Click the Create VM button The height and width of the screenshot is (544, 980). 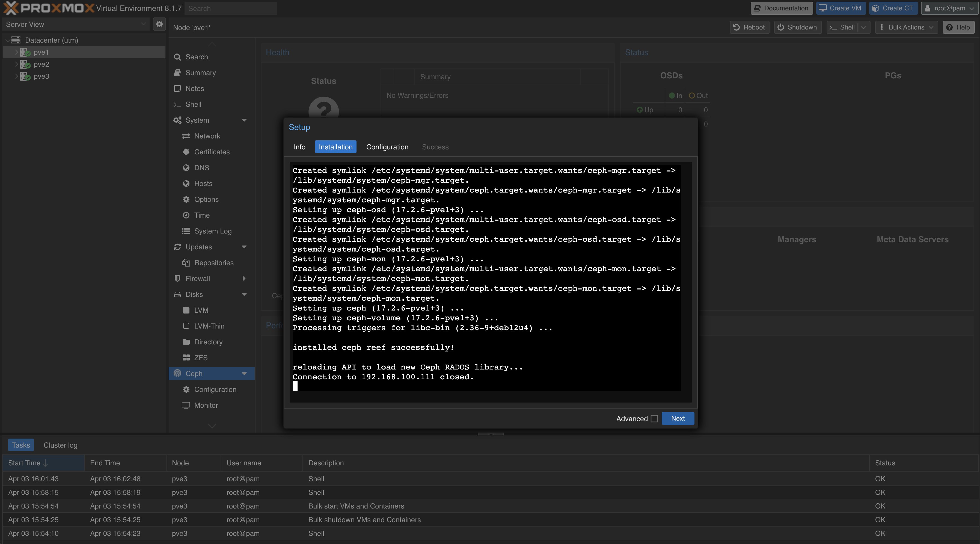tap(841, 8)
